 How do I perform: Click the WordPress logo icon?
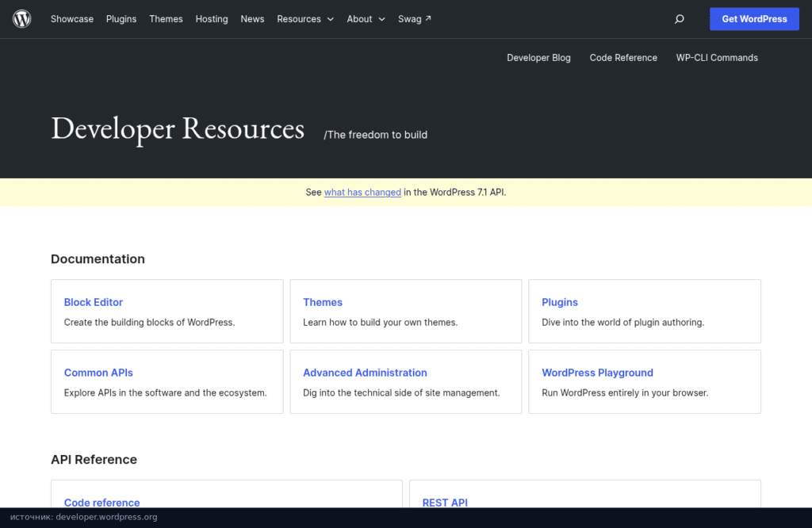coord(21,19)
